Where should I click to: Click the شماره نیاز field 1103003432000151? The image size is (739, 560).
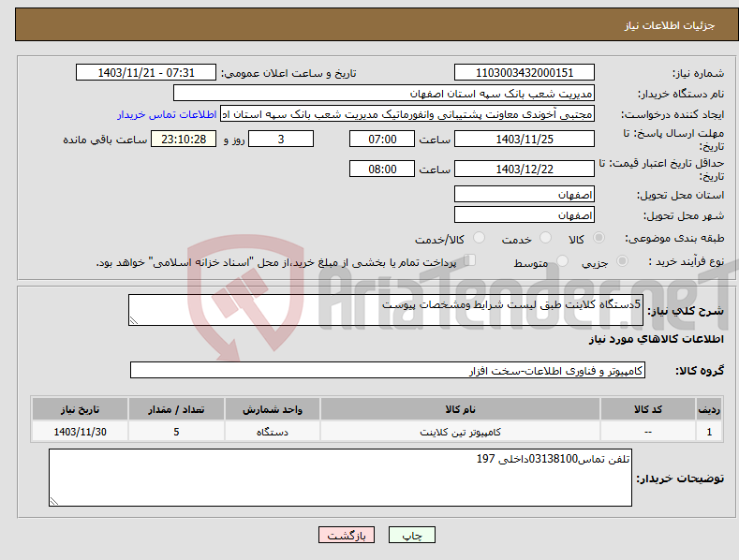(525, 73)
